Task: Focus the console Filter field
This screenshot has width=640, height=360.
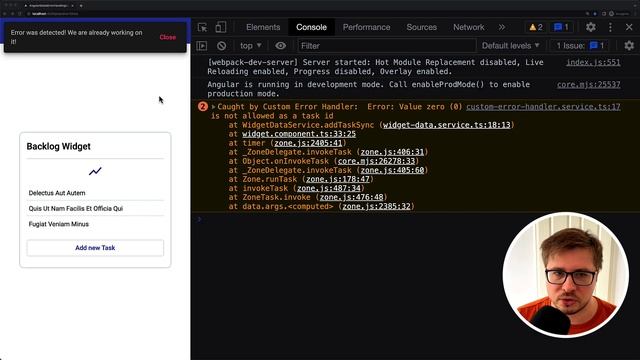Action: coord(387,46)
